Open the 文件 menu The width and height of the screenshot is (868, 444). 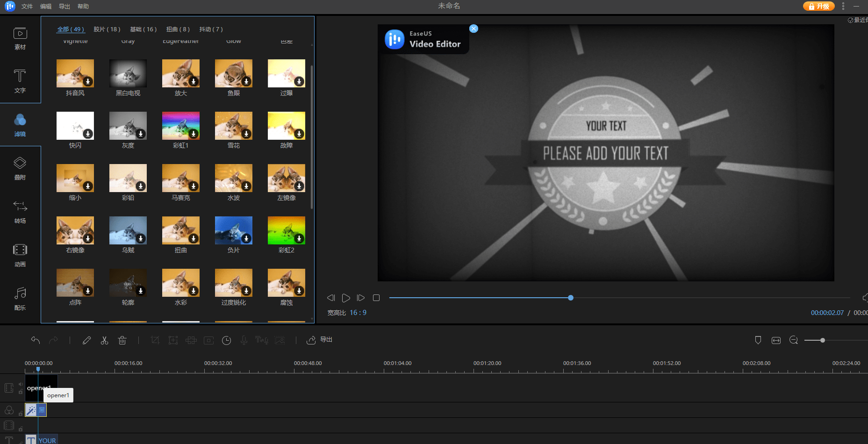point(27,7)
